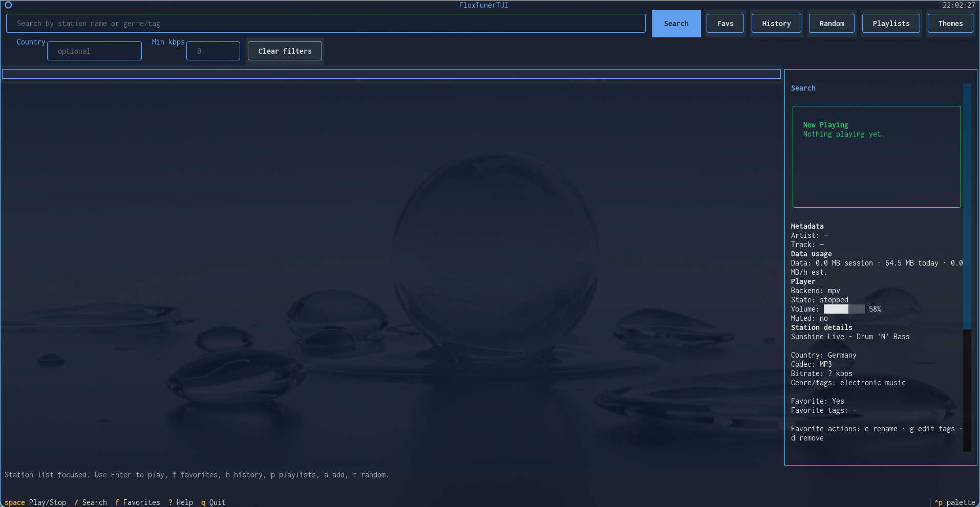Click the empty station list bar

391,74
